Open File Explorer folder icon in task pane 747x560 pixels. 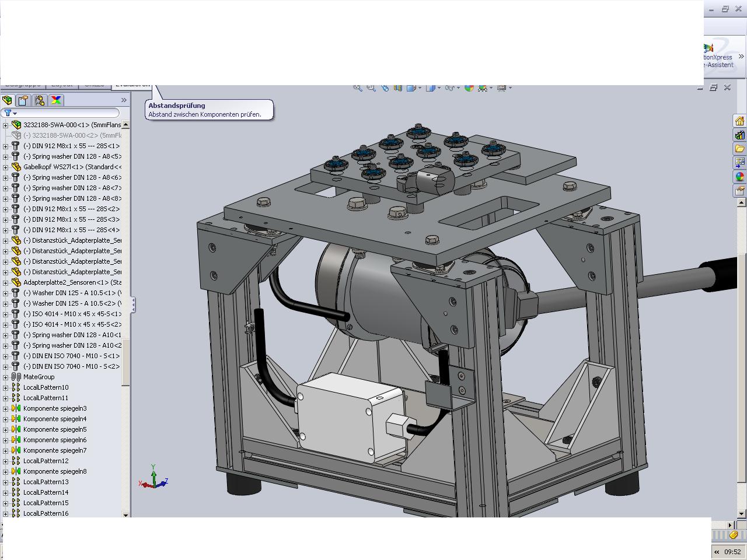tap(739, 149)
